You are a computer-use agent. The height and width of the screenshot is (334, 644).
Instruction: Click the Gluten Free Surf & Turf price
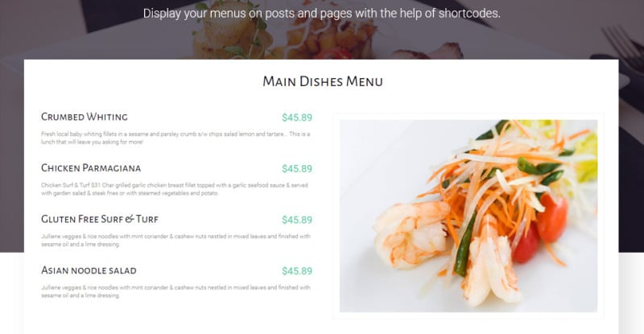297,220
